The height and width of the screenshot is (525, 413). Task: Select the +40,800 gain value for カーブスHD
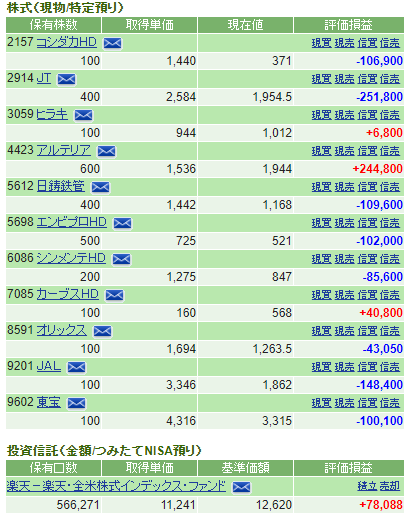(x=381, y=313)
